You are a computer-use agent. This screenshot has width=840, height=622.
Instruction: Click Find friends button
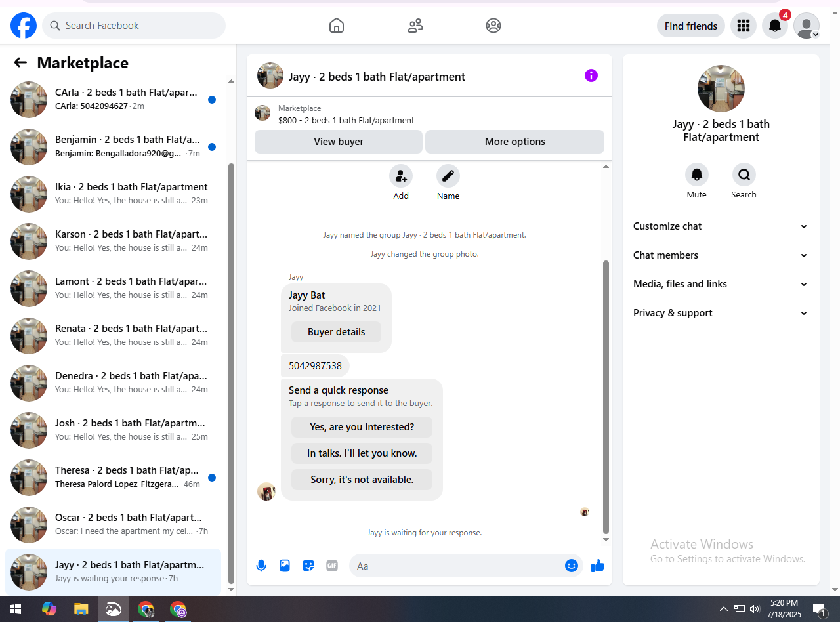(691, 26)
